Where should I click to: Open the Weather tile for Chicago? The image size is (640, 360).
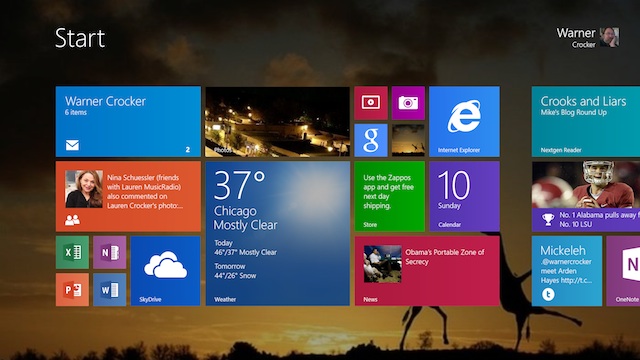click(x=278, y=233)
